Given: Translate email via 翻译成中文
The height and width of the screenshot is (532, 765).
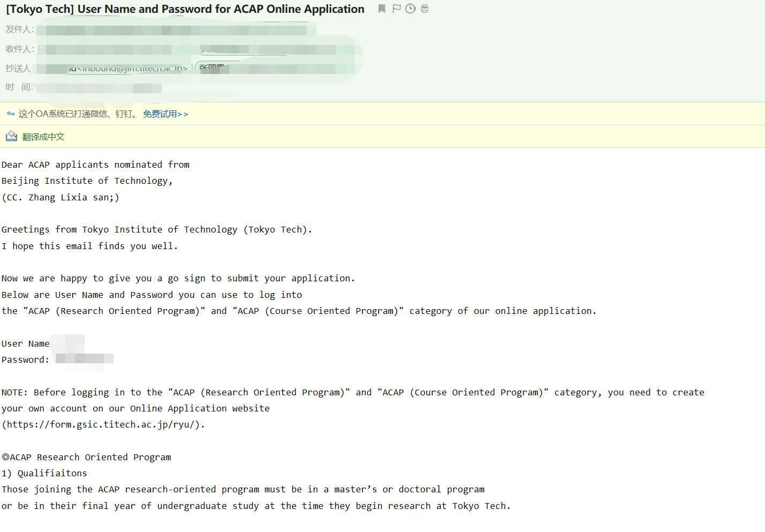Looking at the screenshot, I should click(x=43, y=137).
